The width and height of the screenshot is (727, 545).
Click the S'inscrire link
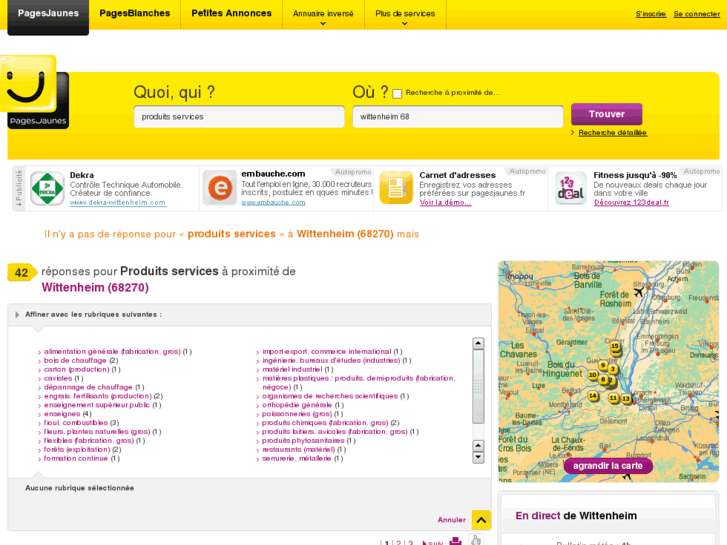tap(651, 14)
